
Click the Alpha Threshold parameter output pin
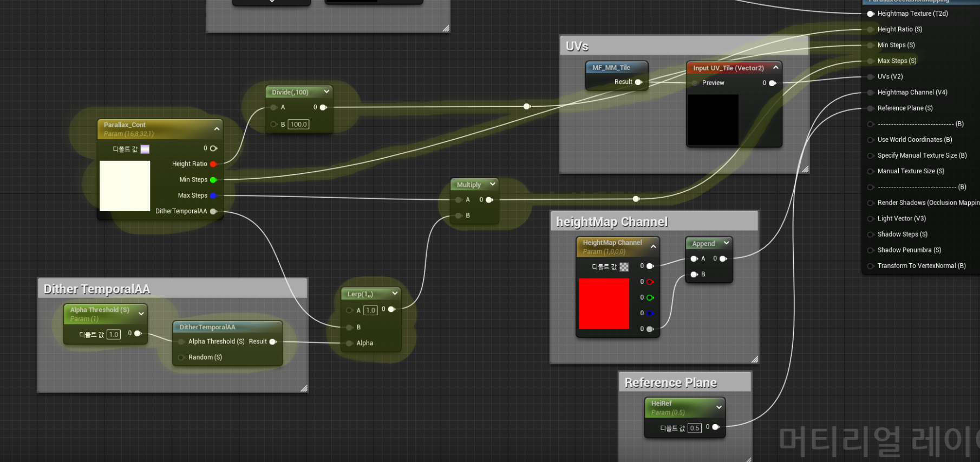(138, 334)
